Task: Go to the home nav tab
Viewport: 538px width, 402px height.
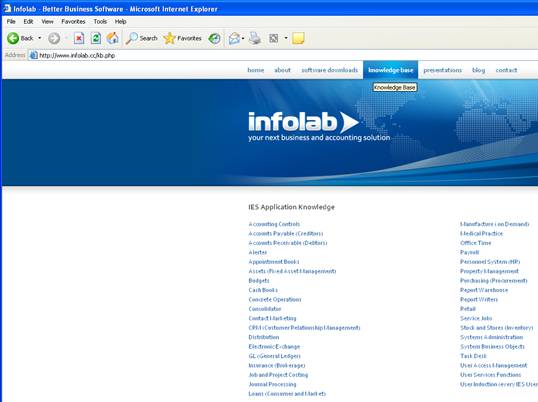Action: pyautogui.click(x=256, y=70)
